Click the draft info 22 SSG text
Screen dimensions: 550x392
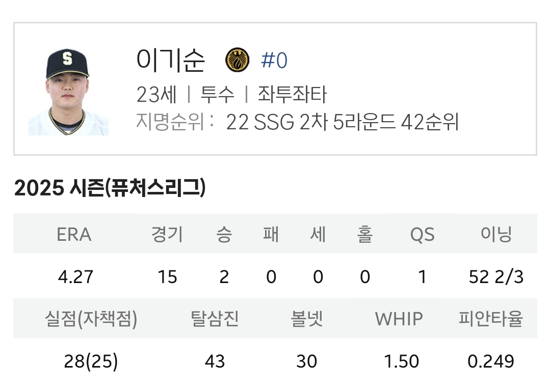pyautogui.click(x=260, y=122)
